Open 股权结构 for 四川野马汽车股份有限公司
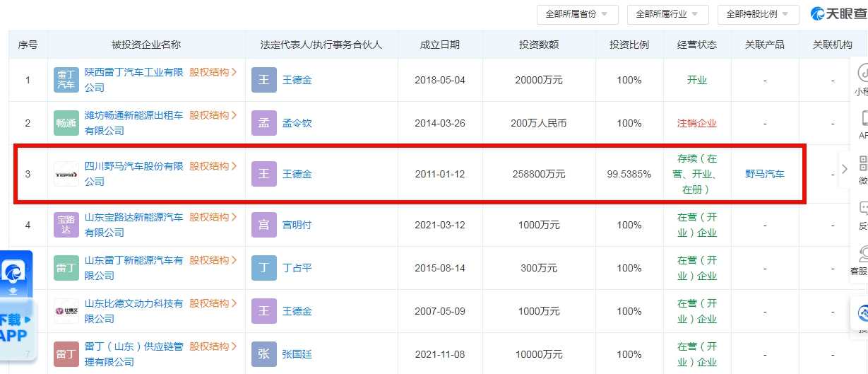868x374 pixels. 213,166
